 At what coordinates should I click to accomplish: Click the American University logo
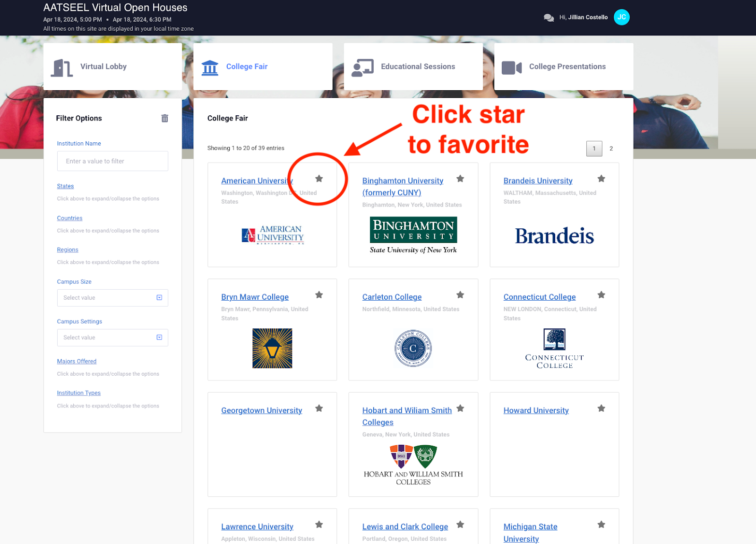[273, 235]
